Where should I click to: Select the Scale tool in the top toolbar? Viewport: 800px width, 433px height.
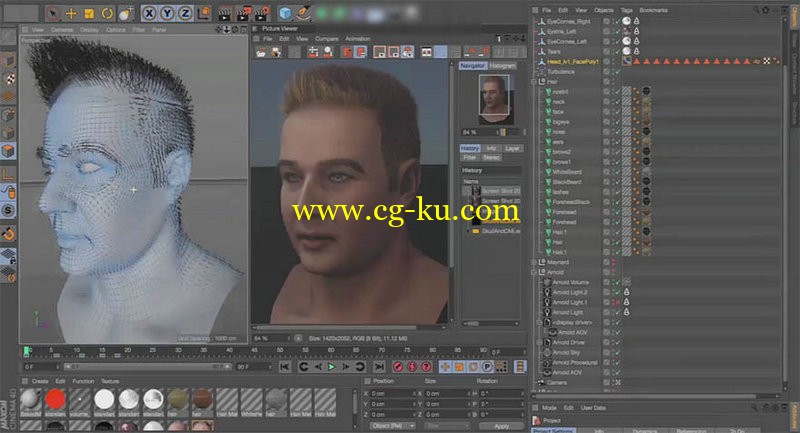(x=89, y=14)
